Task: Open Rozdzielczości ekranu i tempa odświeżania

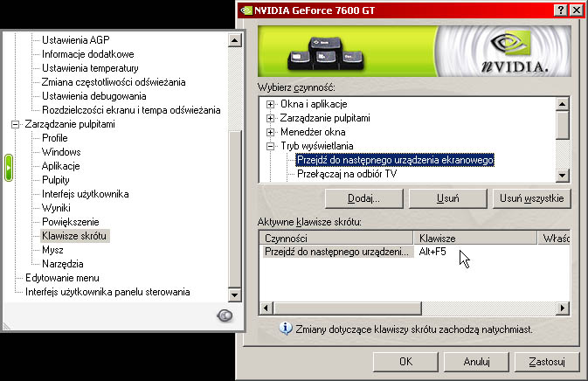Action: click(131, 110)
